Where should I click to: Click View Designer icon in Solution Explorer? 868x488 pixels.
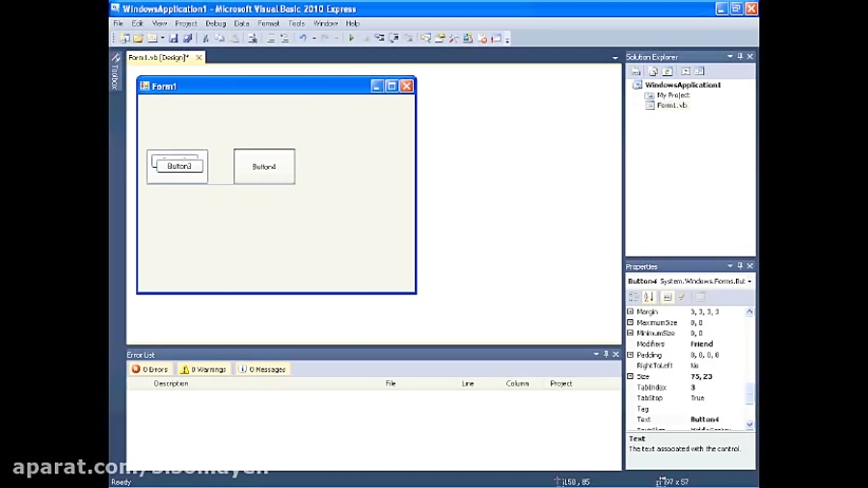(x=700, y=71)
